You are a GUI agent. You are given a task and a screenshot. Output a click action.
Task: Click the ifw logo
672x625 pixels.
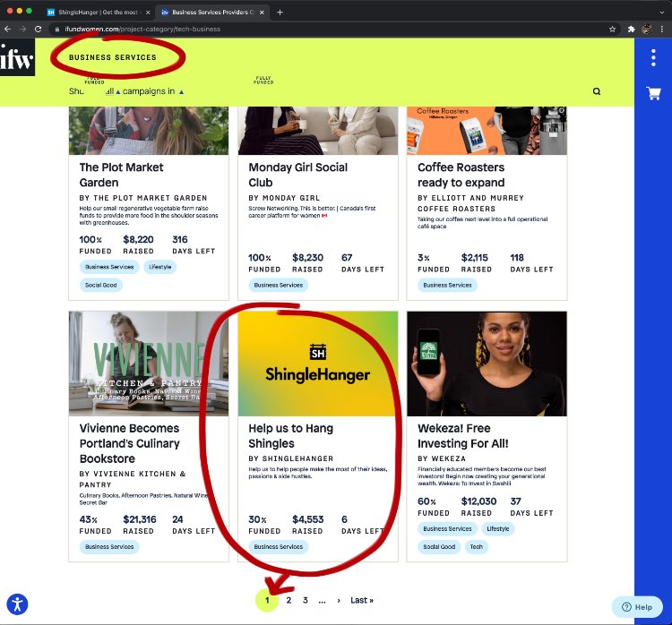coord(17,57)
